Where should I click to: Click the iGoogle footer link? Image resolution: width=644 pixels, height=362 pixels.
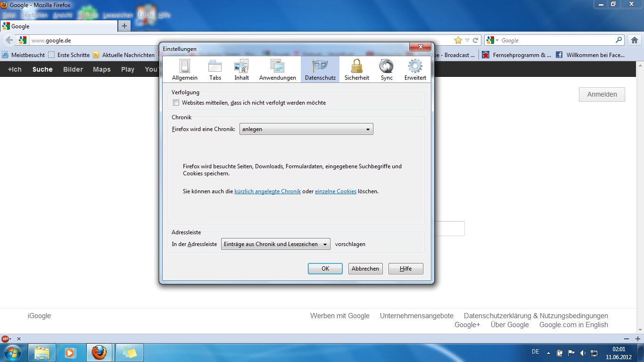[39, 316]
